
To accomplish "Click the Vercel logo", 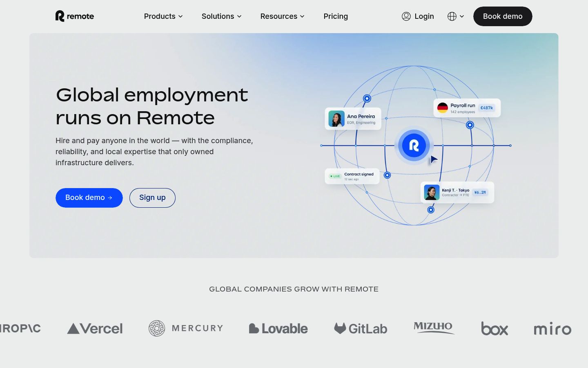I will tap(95, 328).
